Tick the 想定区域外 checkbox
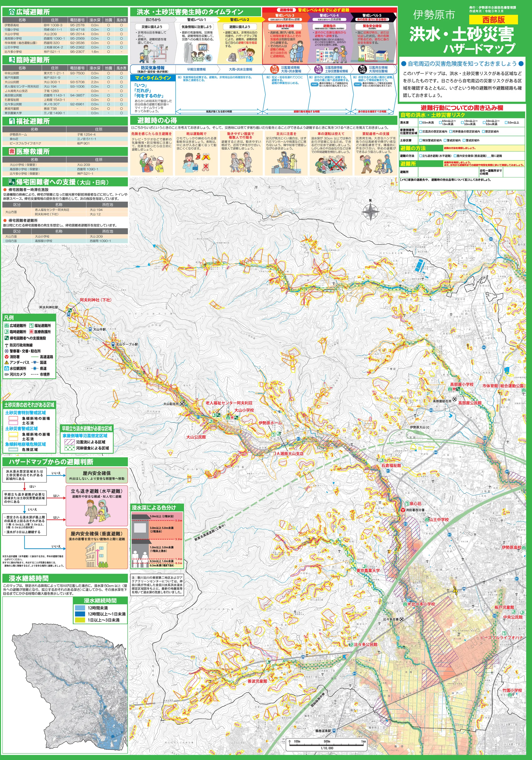This screenshot has height=760, width=532. coord(483,131)
